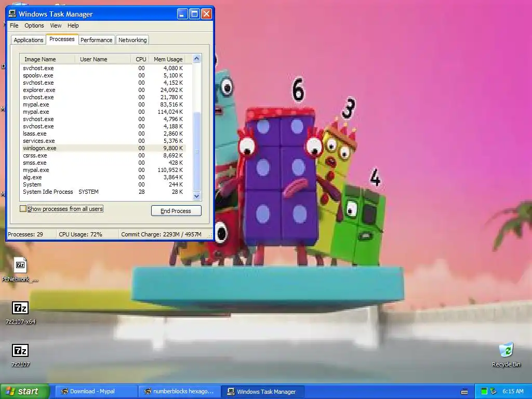
Task: Click the CPU Usage: 72% status entry
Action: [x=87, y=234]
